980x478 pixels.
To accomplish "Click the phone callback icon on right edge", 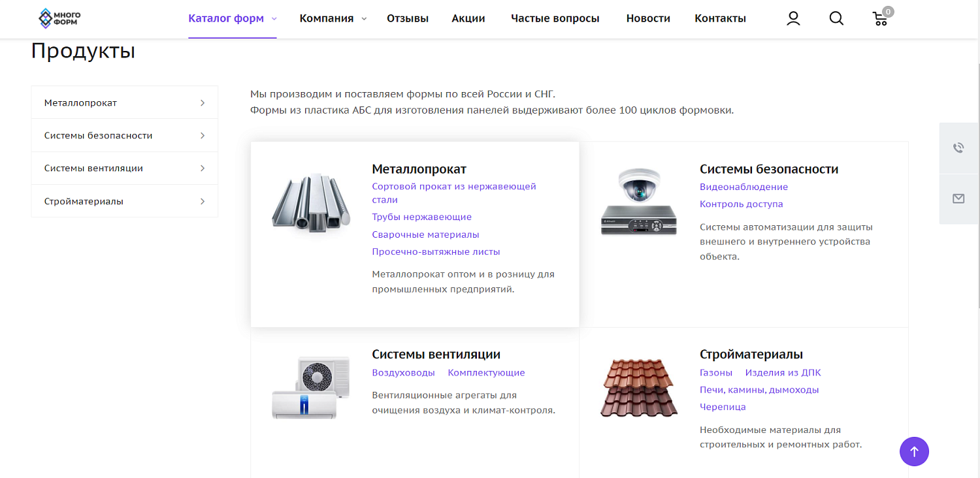I will tap(958, 147).
